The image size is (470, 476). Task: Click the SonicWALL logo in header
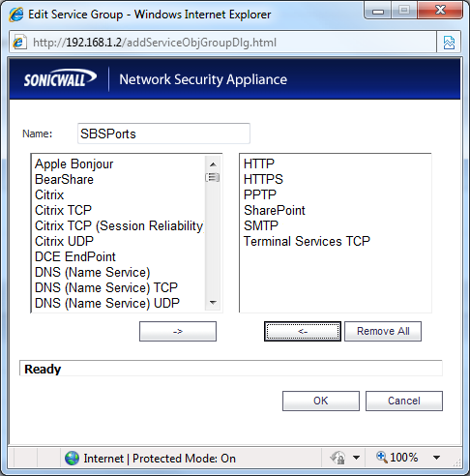(x=60, y=78)
